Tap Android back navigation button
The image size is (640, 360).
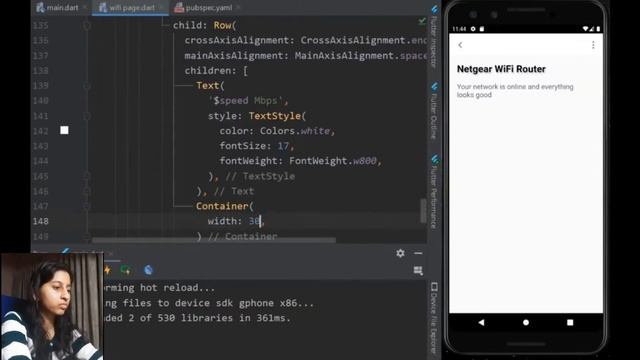tap(482, 322)
